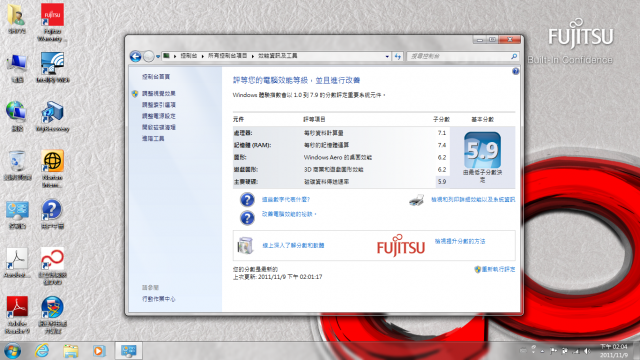Launch Windows Media Player from taskbar
The width and height of the screenshot is (640, 360).
point(99,351)
